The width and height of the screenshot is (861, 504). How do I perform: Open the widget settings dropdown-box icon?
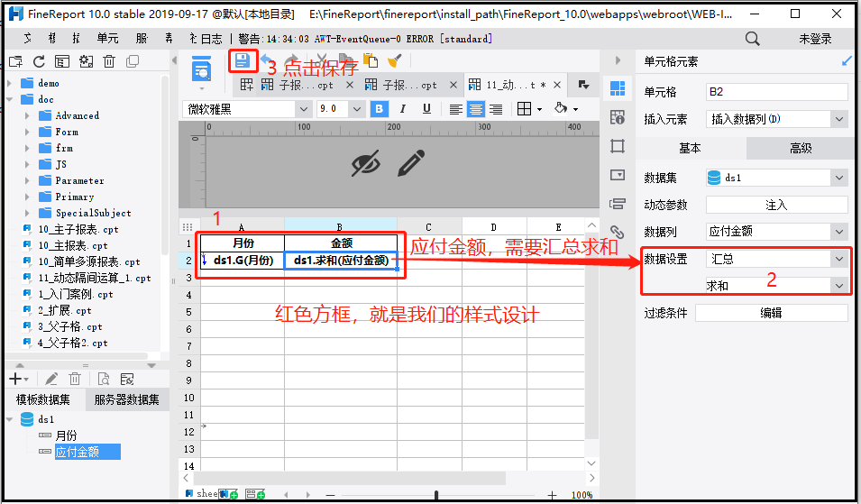coord(618,175)
